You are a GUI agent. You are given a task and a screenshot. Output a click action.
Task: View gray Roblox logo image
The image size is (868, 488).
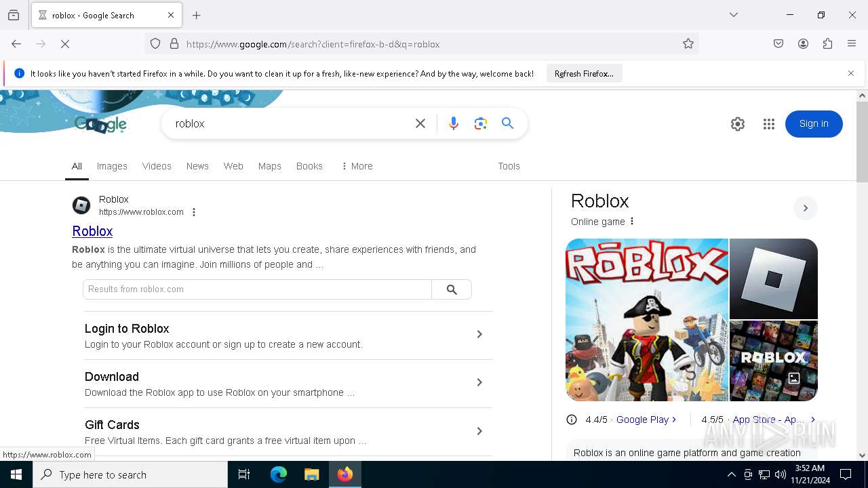coord(774,279)
